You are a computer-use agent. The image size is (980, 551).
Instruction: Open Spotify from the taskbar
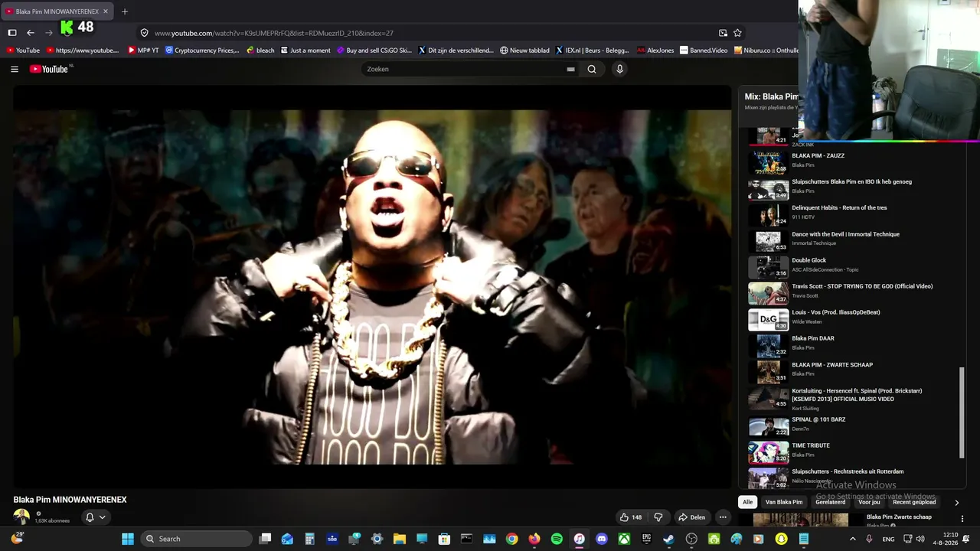point(557,539)
